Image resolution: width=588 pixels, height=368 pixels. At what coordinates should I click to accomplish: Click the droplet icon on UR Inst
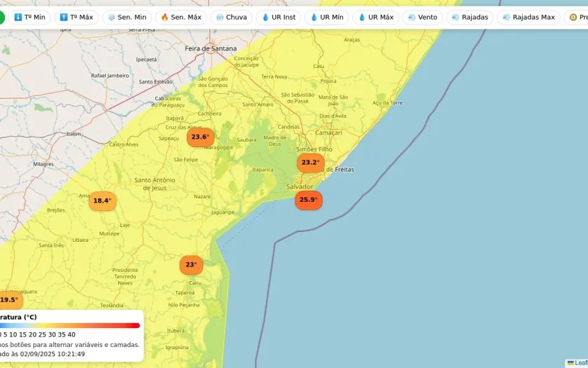(265, 18)
